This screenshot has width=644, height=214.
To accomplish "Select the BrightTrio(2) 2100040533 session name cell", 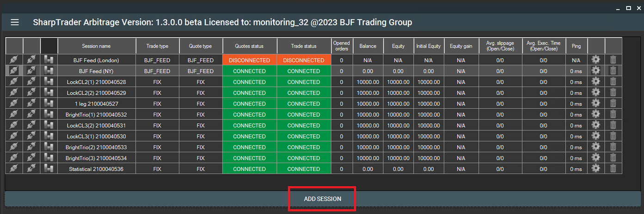I will (x=96, y=147).
